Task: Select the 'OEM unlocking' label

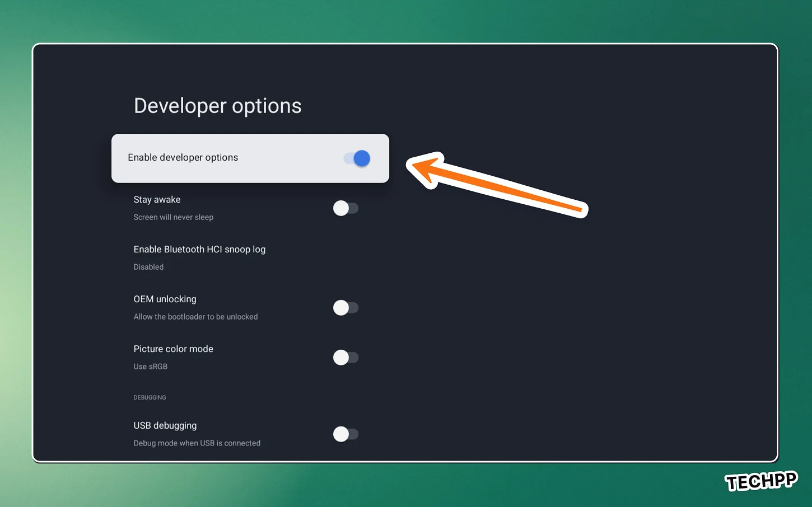Action: (165, 299)
